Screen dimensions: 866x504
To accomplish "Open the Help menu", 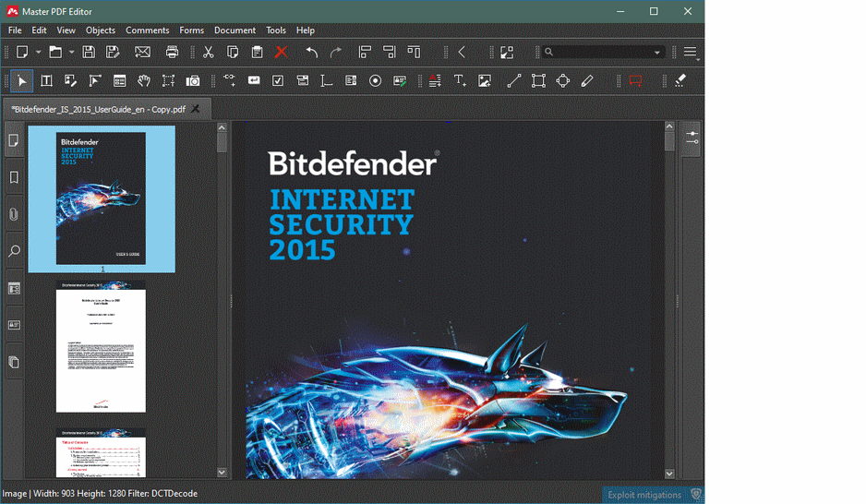I will pos(306,30).
